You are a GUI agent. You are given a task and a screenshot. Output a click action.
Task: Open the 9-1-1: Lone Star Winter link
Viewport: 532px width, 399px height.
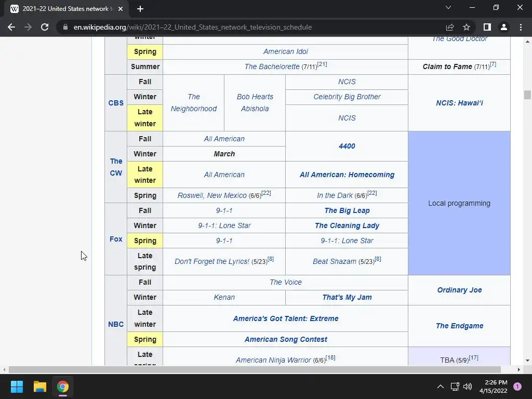(224, 225)
